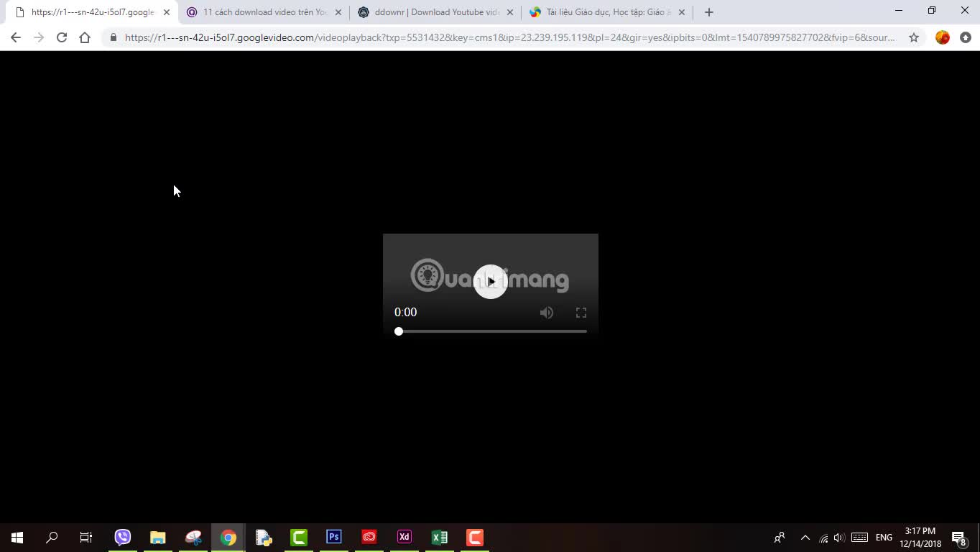Show hidden system tray icons
The height and width of the screenshot is (552, 980).
(x=805, y=537)
